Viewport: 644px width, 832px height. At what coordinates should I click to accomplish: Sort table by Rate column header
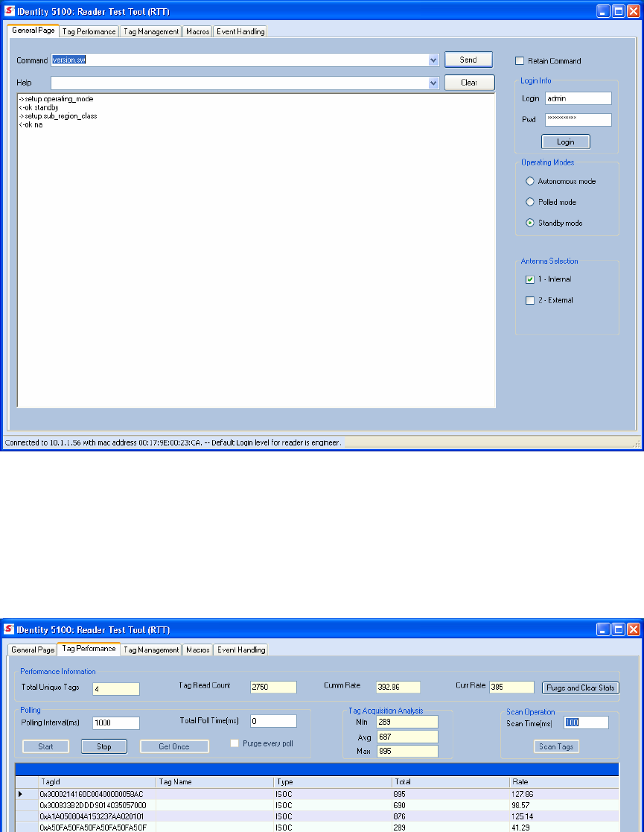tap(564, 782)
